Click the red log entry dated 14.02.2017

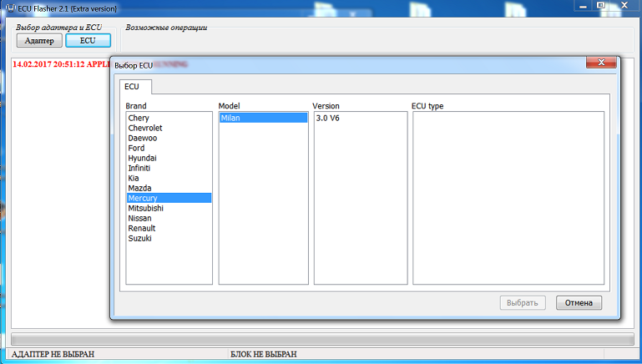pos(62,64)
